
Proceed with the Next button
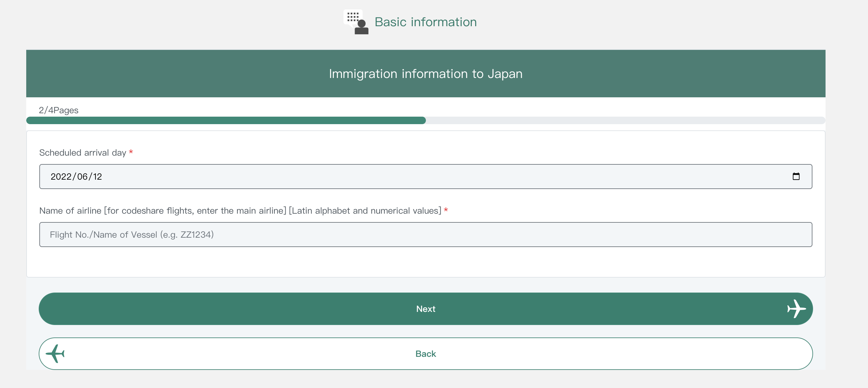(x=426, y=308)
